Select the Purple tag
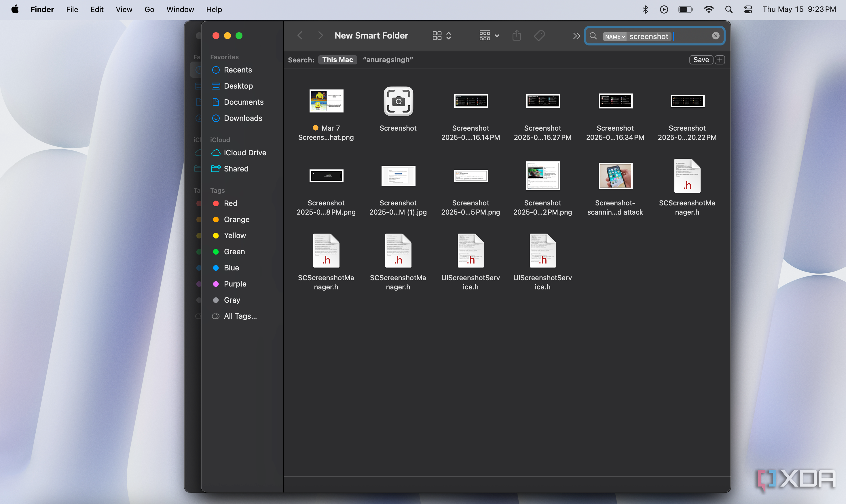 (235, 284)
